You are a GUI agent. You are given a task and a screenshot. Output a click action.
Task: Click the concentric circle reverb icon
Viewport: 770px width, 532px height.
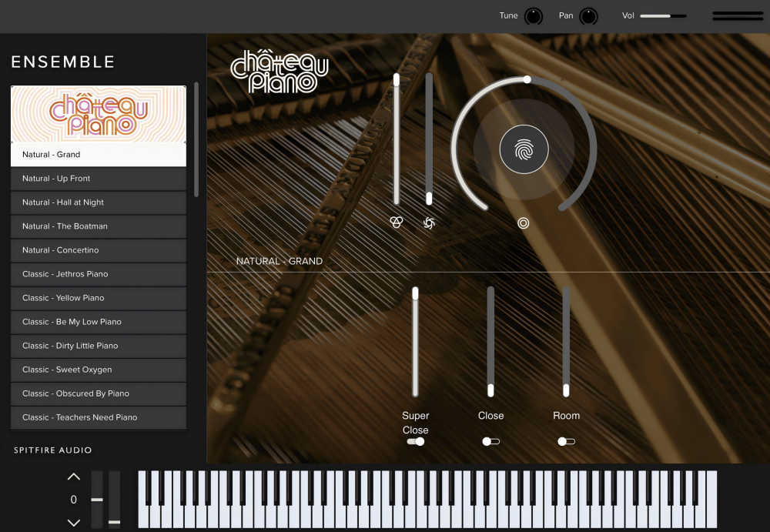click(x=524, y=223)
